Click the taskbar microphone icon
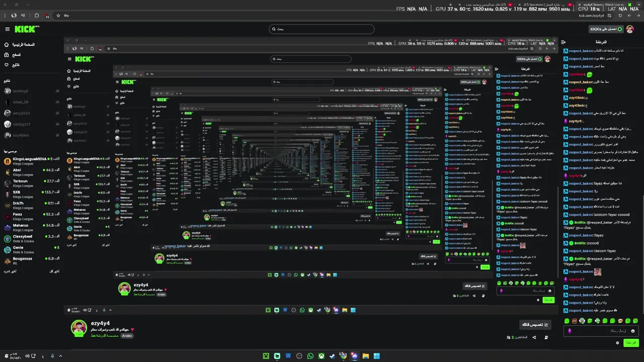644x362 pixels. click(x=52, y=356)
